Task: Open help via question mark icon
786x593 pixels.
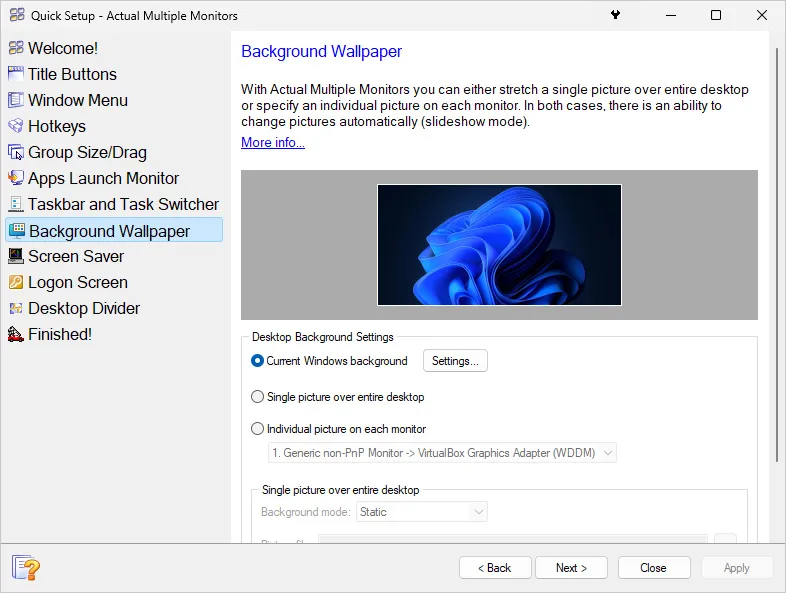Action: point(26,568)
